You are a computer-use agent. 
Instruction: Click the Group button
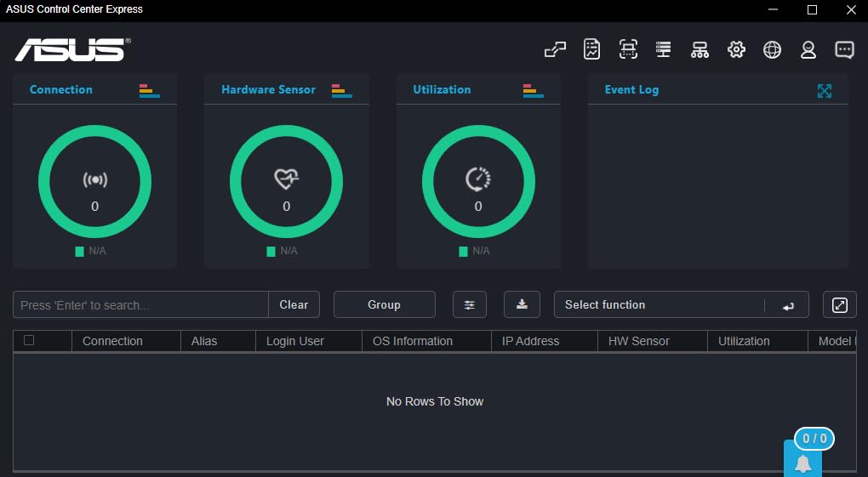(384, 305)
